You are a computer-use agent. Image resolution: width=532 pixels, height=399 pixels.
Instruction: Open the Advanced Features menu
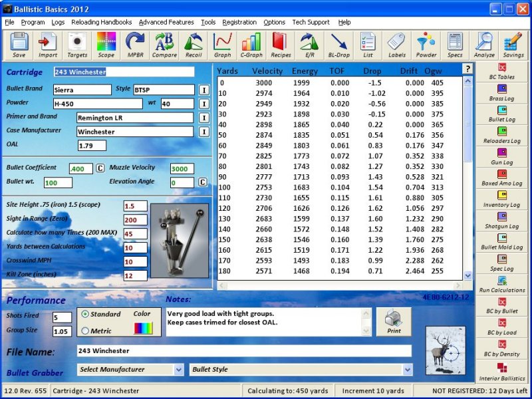(x=166, y=23)
